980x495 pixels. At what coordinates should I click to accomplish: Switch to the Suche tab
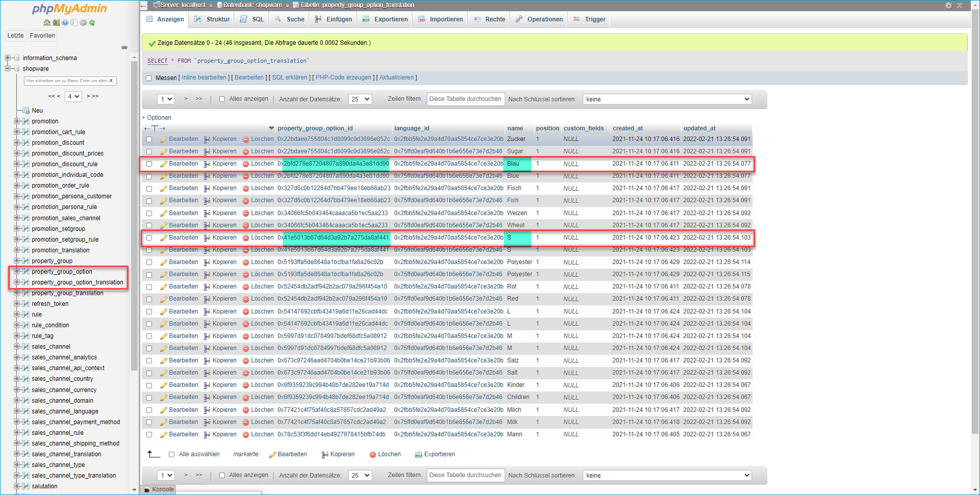[x=289, y=19]
